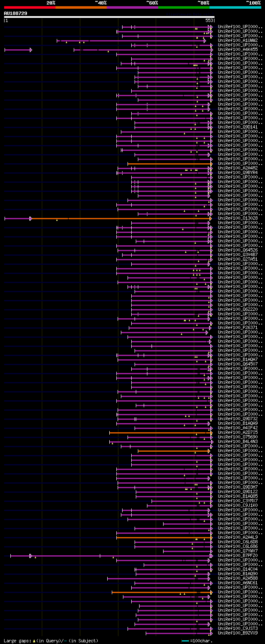Viewport: 265px width, 644px height.
Task: Select hit label UniRef100_A2A588
Action: point(238,579)
